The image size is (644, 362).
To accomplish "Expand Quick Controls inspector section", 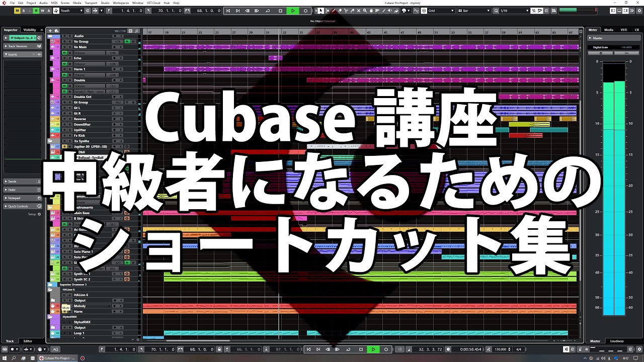I will coord(23,206).
